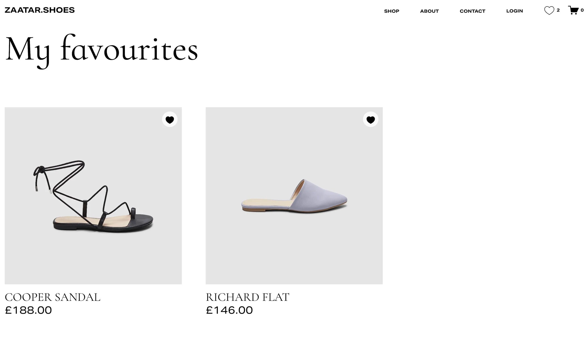This screenshot has width=588, height=364.
Task: Unfavourite the Richard Flat heart toggle
Action: click(371, 119)
